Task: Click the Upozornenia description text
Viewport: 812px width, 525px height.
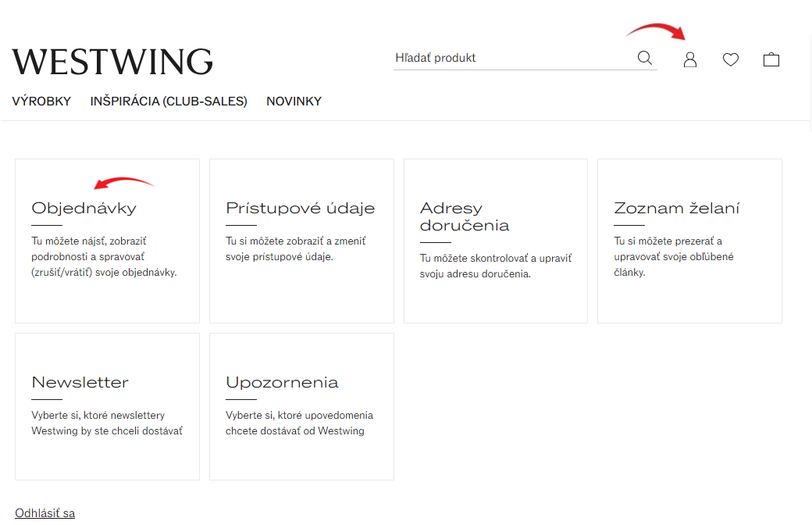Action: coord(299,423)
